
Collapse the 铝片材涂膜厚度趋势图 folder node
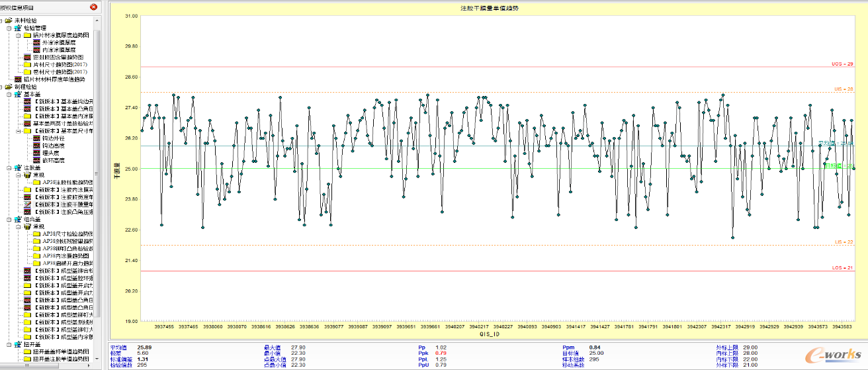(x=18, y=35)
